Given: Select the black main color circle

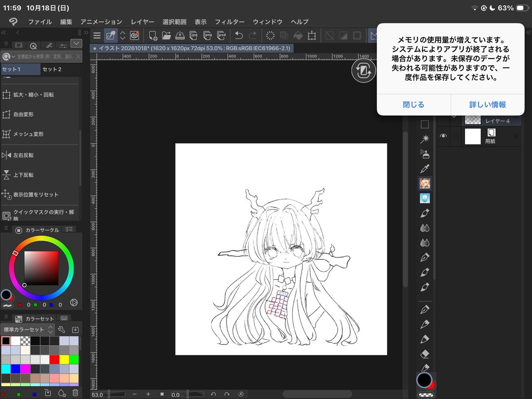Looking at the screenshot, I should click(424, 380).
